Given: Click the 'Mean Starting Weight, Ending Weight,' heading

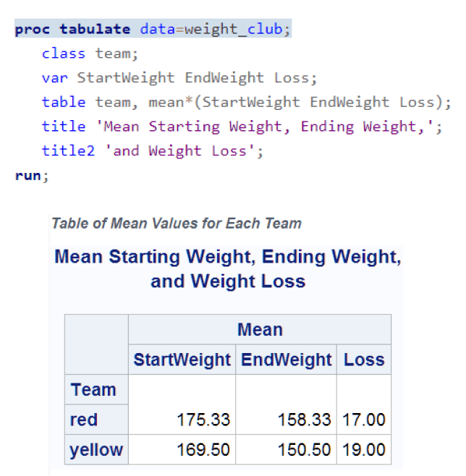Looking at the screenshot, I should [x=228, y=257].
